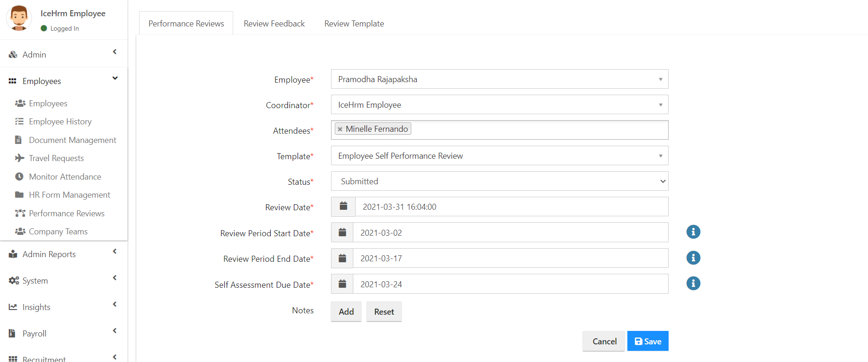Open Monitor Attendance in sidebar
Image resolution: width=868 pixels, height=362 pixels.
point(65,176)
